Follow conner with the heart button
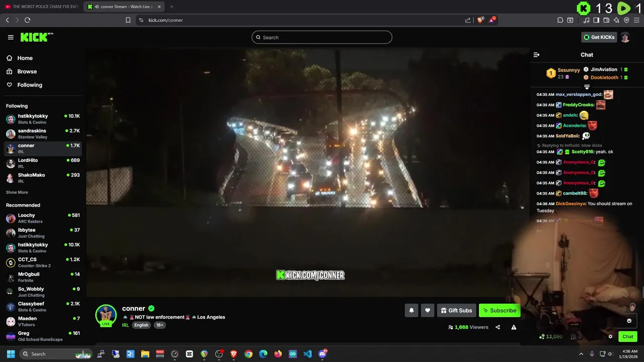This screenshot has height=362, width=644. (x=428, y=311)
